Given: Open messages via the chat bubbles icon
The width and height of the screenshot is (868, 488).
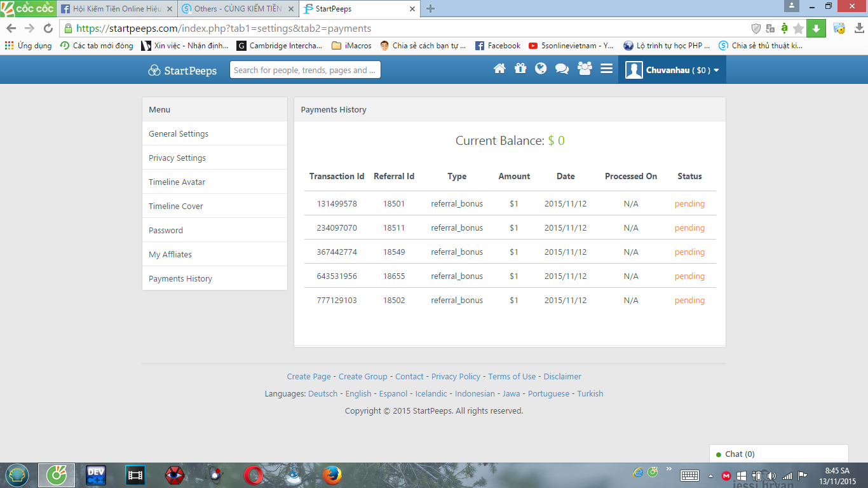Looking at the screenshot, I should coord(562,69).
